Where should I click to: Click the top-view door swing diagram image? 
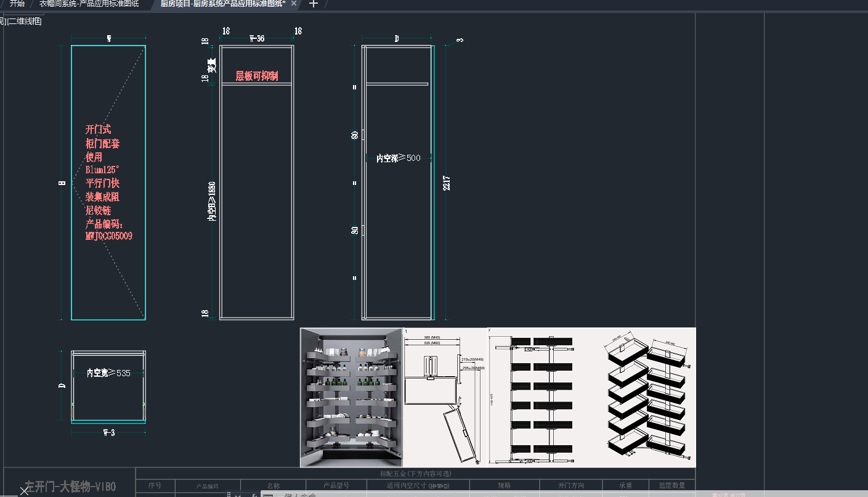[444, 397]
